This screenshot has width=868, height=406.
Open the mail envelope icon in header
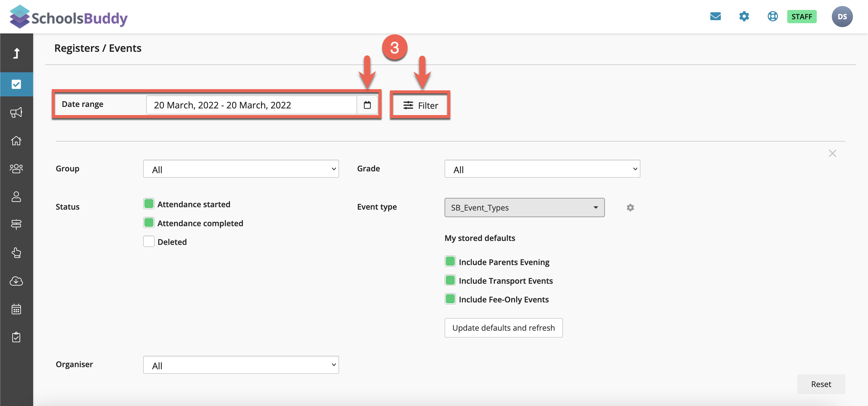(x=715, y=16)
